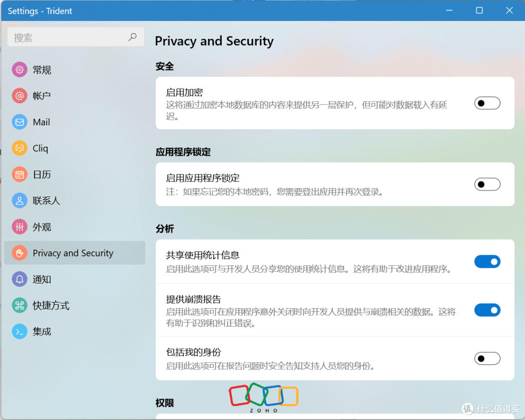Switch to the Mail settings section
This screenshot has height=420, width=525.
click(75, 122)
